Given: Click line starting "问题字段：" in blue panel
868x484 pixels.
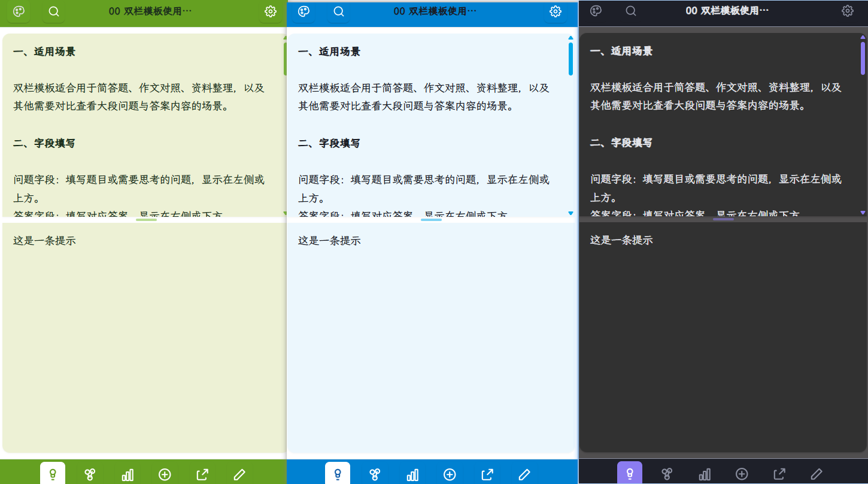Looking at the screenshot, I should (424, 180).
